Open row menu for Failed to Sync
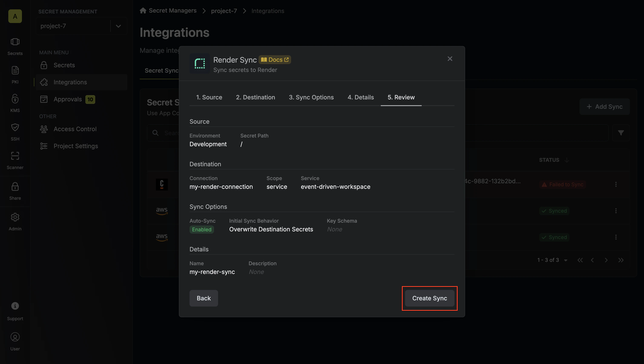 point(616,185)
